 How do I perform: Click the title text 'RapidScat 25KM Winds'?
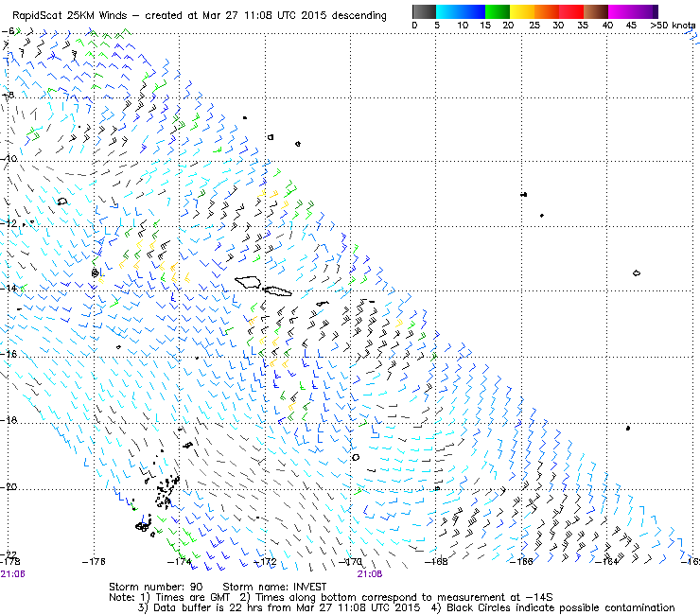[x=70, y=16]
